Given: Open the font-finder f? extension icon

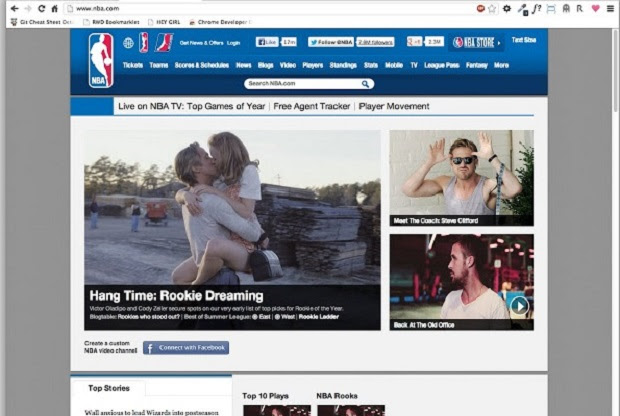Looking at the screenshot, I should pos(537,8).
